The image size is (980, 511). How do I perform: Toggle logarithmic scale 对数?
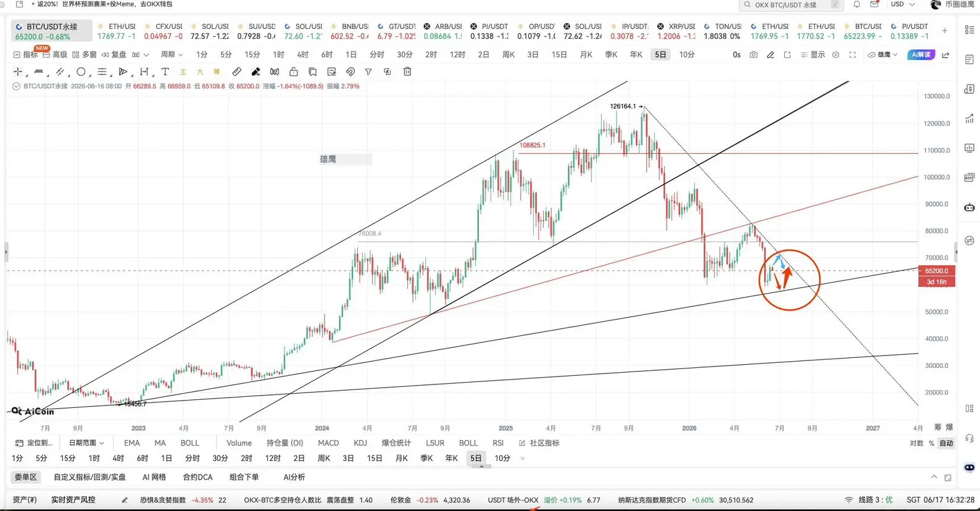[x=916, y=443]
